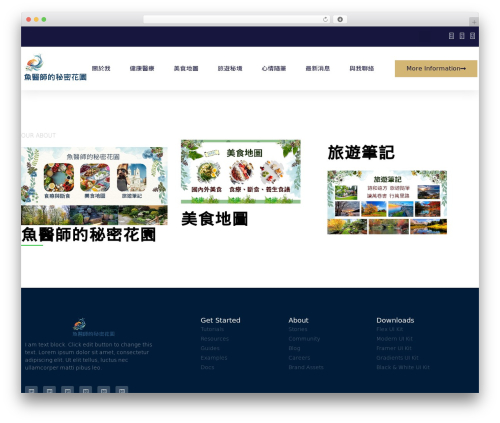Open a new tab with the plus button
This screenshot has height=423, width=500.
coord(474,22)
